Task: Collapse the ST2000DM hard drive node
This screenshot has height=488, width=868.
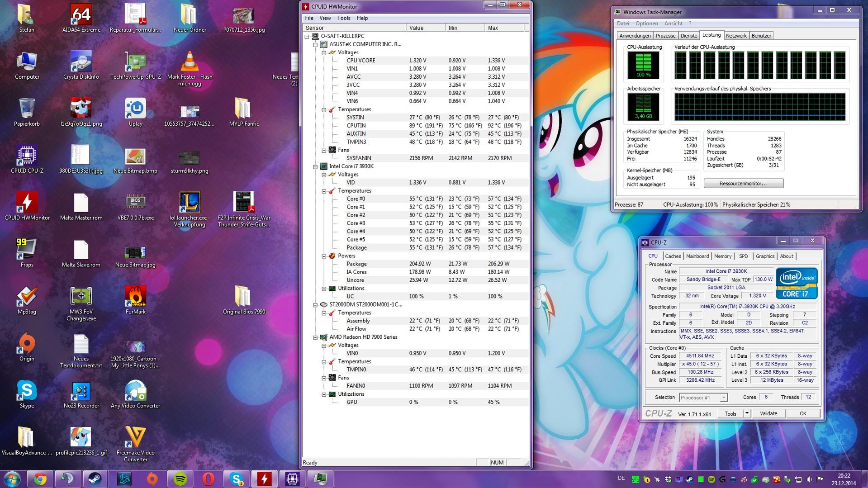Action: pyautogui.click(x=315, y=305)
